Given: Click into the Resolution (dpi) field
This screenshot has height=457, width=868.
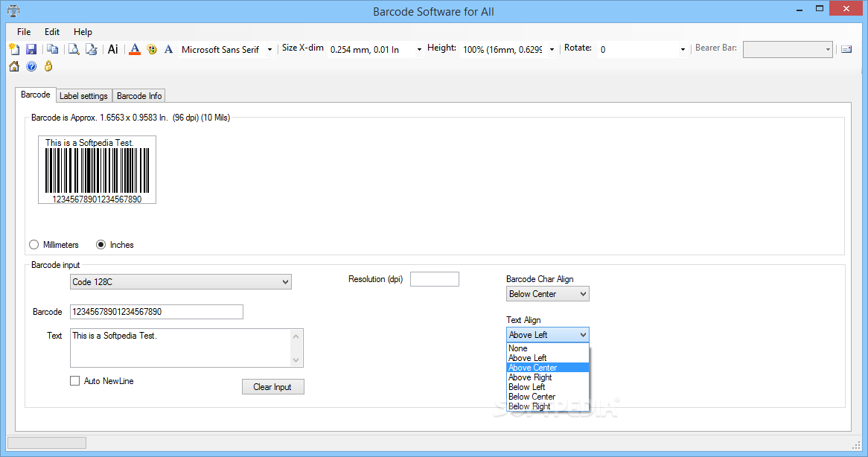Looking at the screenshot, I should point(435,279).
